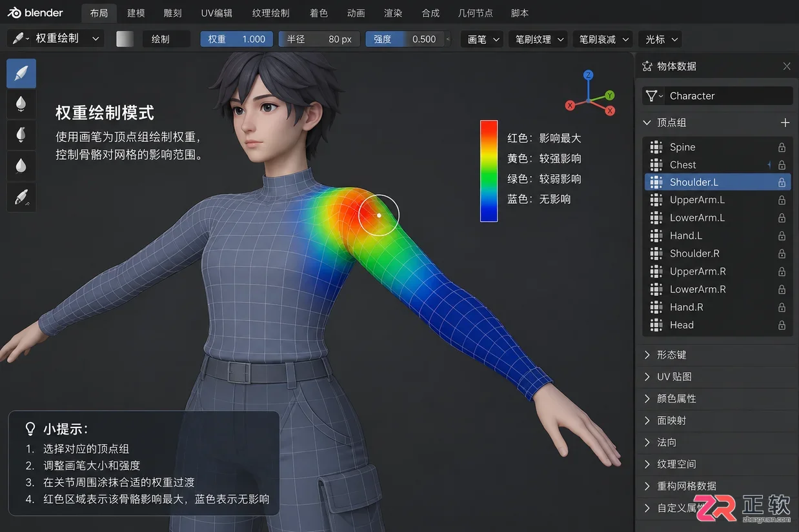Select the Head vertex group row
This screenshot has height=532, width=799.
(x=718, y=325)
